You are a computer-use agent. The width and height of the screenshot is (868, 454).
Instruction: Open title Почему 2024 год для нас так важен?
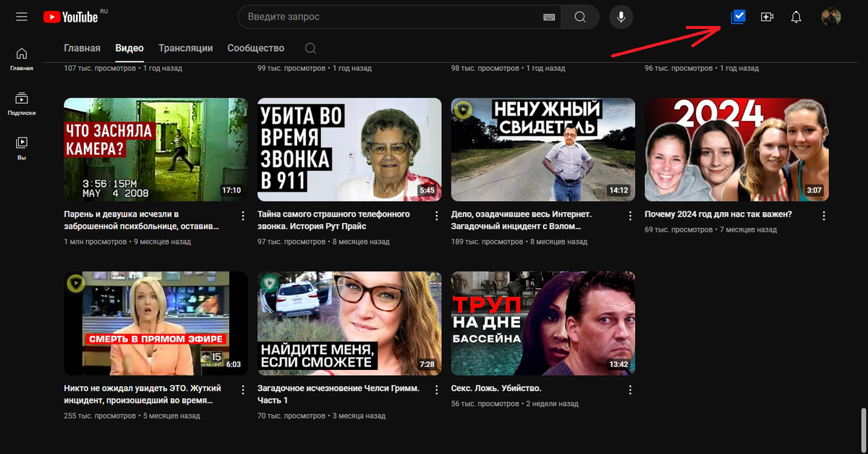point(718,214)
